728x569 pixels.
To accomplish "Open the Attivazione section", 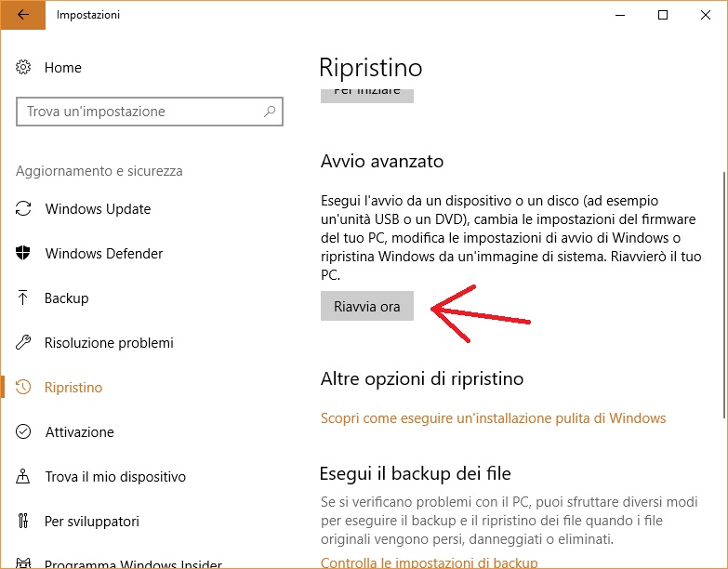I will click(79, 431).
